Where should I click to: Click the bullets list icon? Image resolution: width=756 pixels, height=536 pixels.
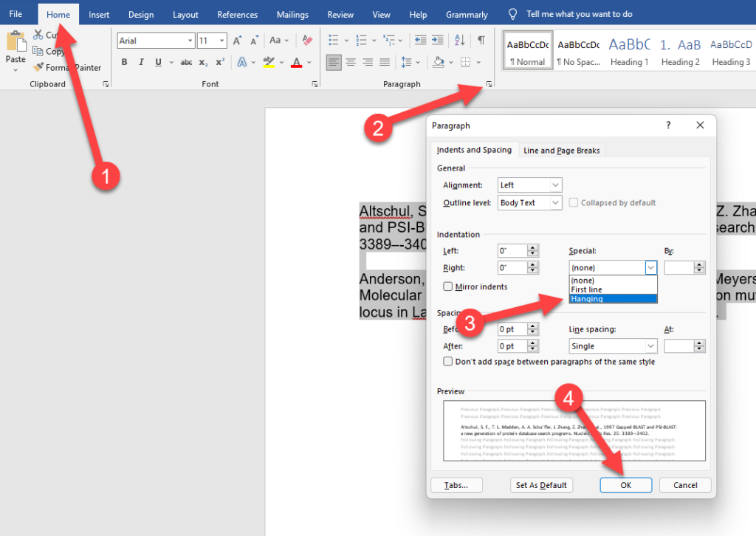tap(334, 41)
